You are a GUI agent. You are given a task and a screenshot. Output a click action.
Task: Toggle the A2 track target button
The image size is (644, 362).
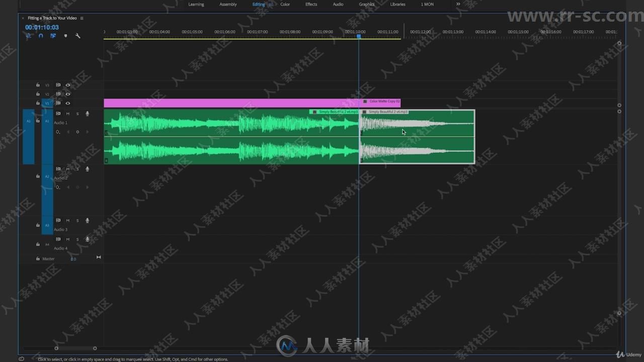click(47, 190)
